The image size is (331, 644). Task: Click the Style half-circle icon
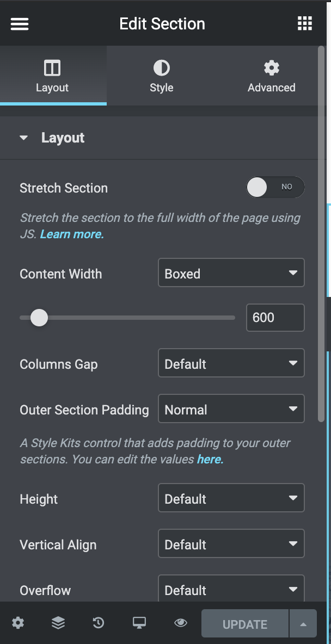pyautogui.click(x=162, y=68)
